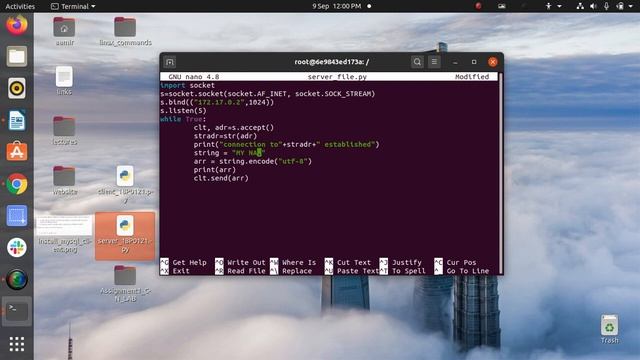Screen dimensions: 640x360
Task: Place cursor on the s.bind line
Action: (217, 102)
